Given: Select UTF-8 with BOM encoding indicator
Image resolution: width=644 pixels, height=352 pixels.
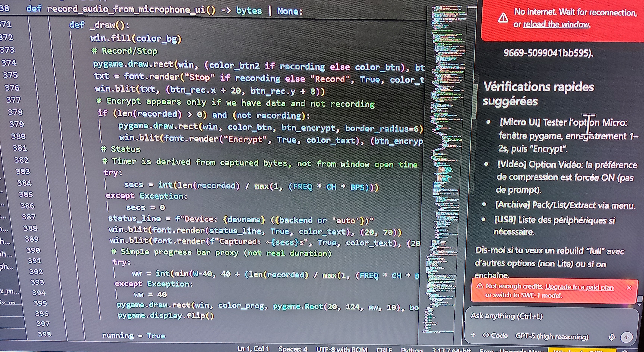Looking at the screenshot, I should coord(341,349).
